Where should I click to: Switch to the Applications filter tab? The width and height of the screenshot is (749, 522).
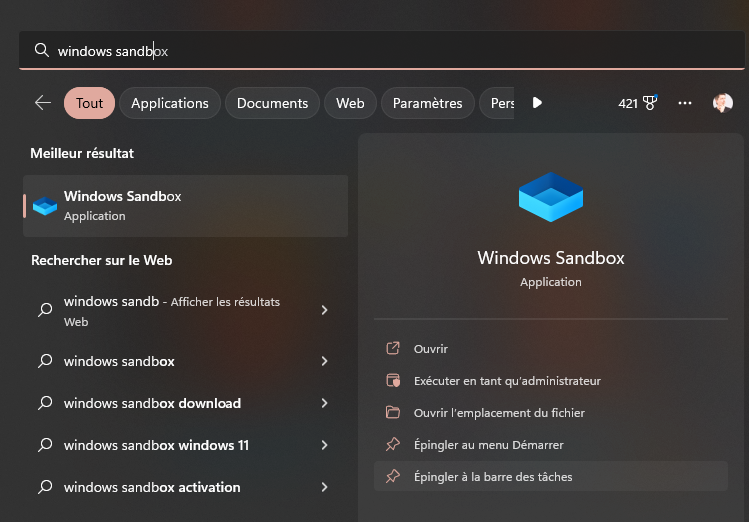170,103
